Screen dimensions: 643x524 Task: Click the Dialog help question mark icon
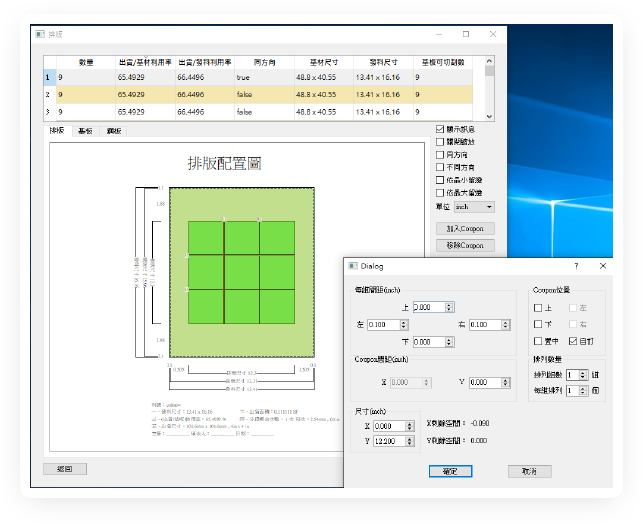pos(575,266)
